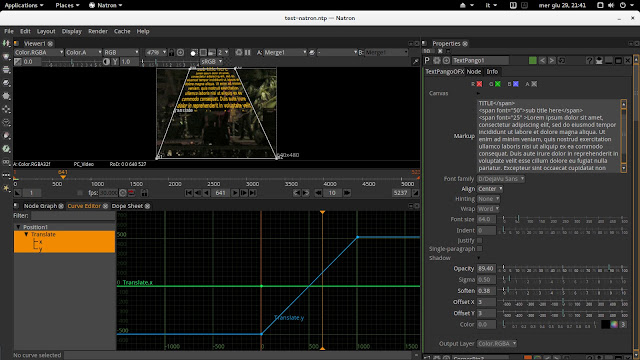Image resolution: width=640 pixels, height=360 pixels.
Task: Toggle the region of interest icon
Action: (x=203, y=52)
